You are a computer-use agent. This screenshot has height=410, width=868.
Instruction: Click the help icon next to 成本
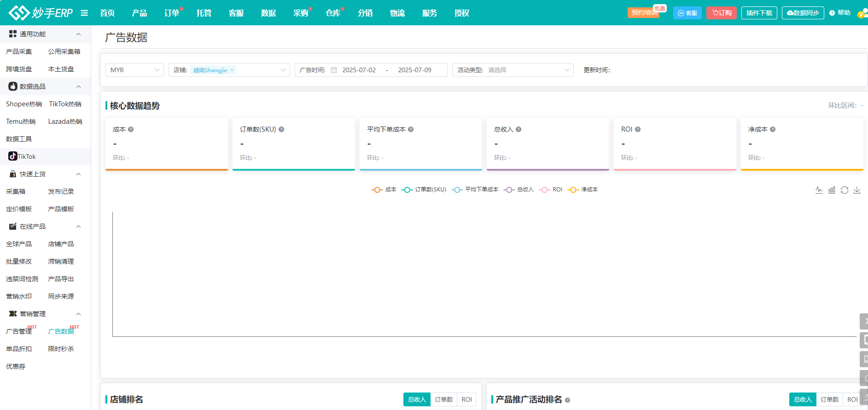coord(131,129)
